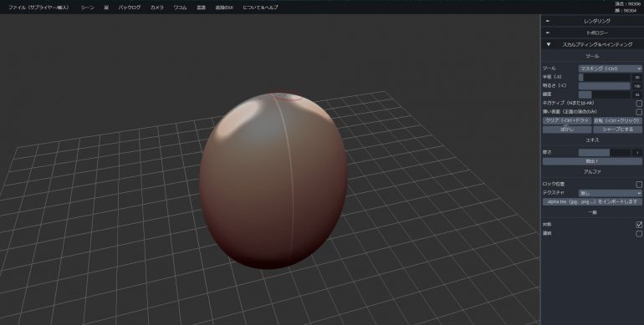This screenshot has width=644, height=325.
Task: Open the single-character menu next to シーン
Action: (106, 8)
